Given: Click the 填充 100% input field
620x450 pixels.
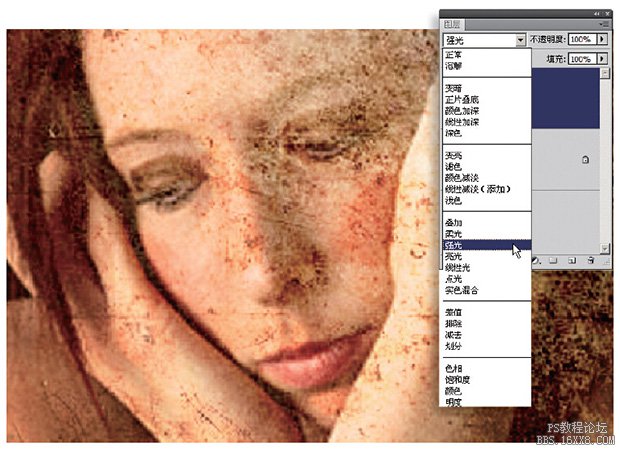Looking at the screenshot, I should [x=582, y=59].
